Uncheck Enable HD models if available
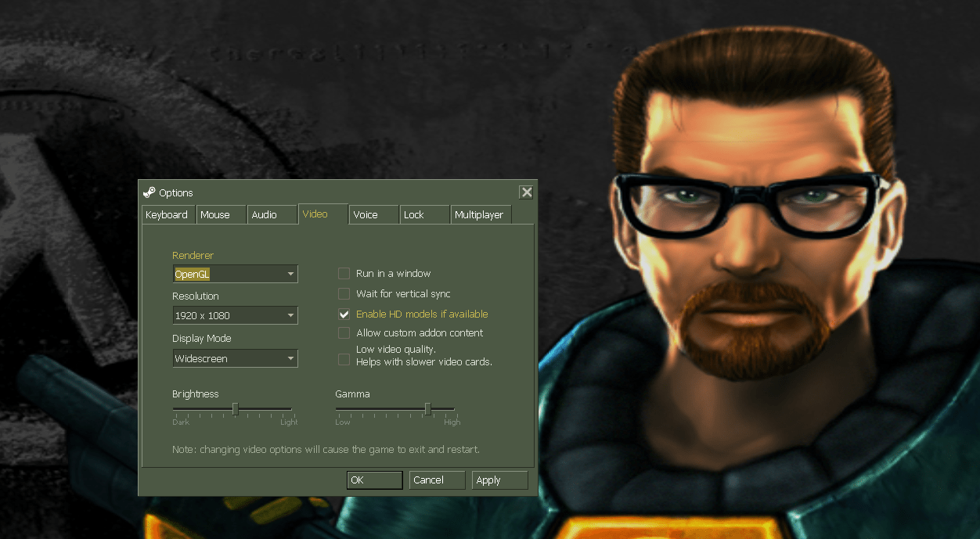Viewport: 980px width, 539px height. coord(344,314)
